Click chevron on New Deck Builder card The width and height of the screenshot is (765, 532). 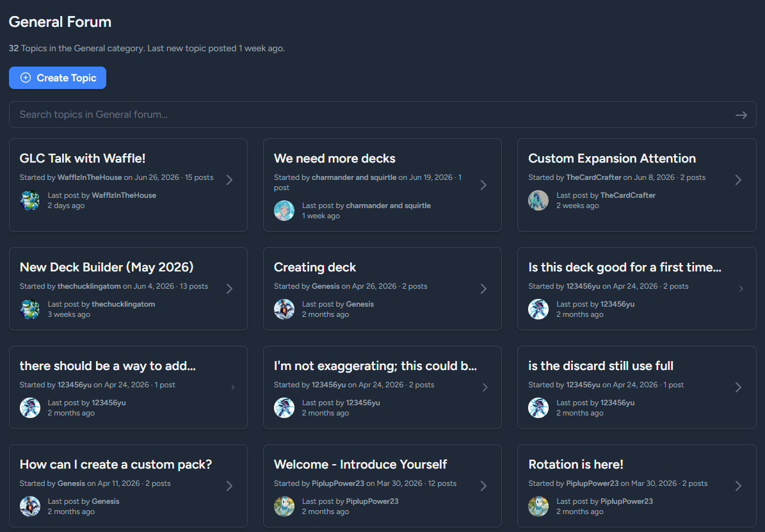tap(229, 289)
